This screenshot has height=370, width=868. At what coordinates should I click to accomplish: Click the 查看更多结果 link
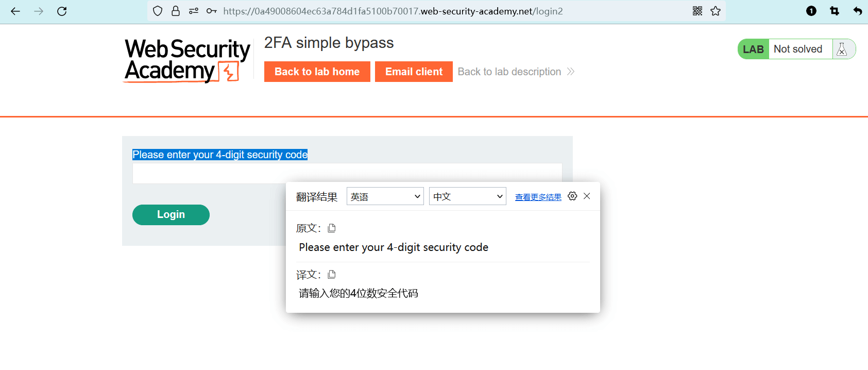point(538,197)
